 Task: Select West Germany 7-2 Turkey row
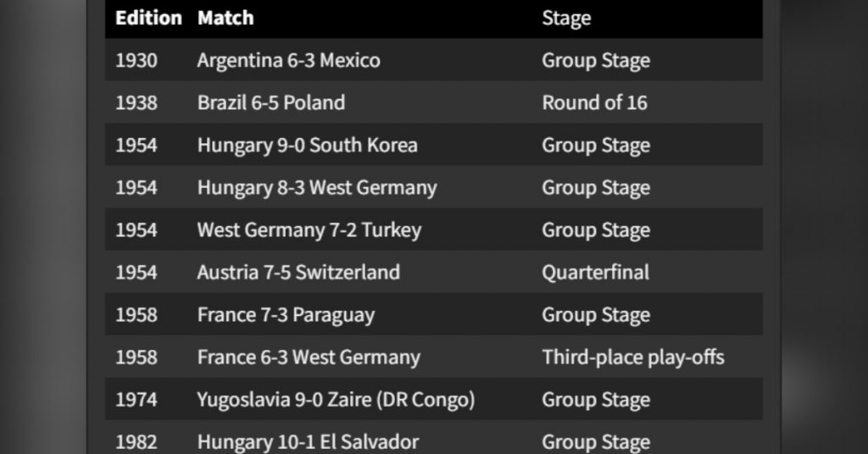click(434, 230)
